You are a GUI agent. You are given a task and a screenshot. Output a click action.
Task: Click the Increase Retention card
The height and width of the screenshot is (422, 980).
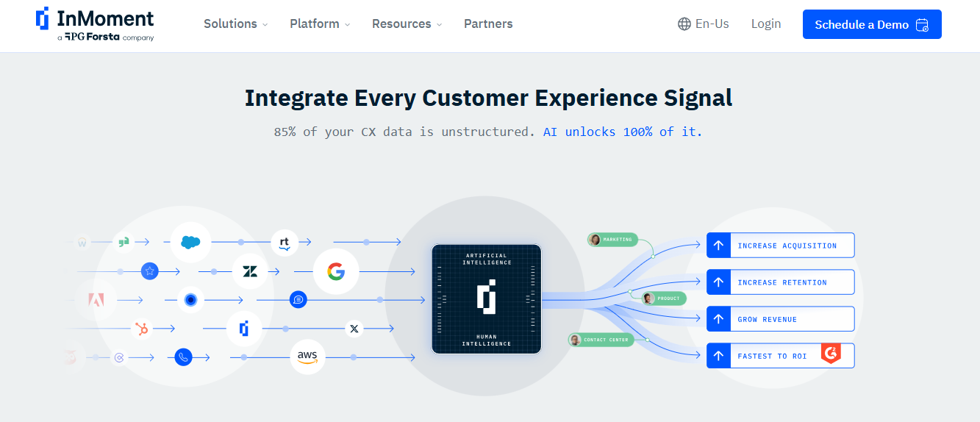[x=780, y=282]
